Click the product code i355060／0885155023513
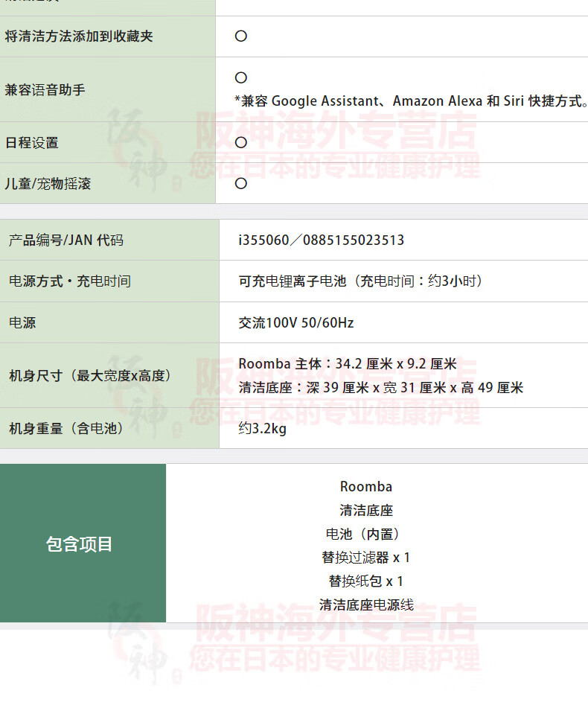This screenshot has height=708, width=588. (322, 240)
